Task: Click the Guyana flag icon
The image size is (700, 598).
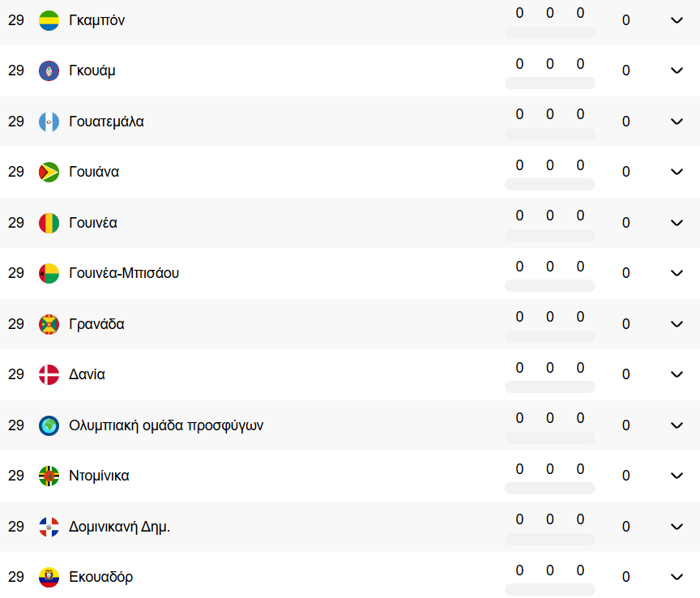Action: click(49, 172)
